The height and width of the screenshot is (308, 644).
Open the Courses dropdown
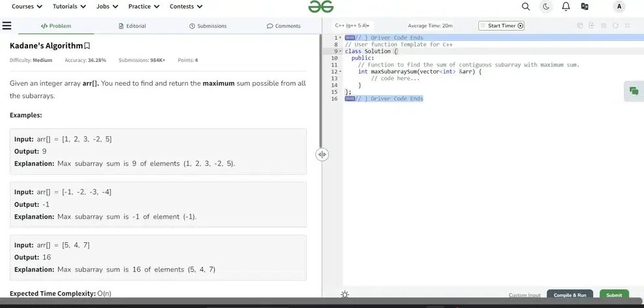[x=27, y=7]
